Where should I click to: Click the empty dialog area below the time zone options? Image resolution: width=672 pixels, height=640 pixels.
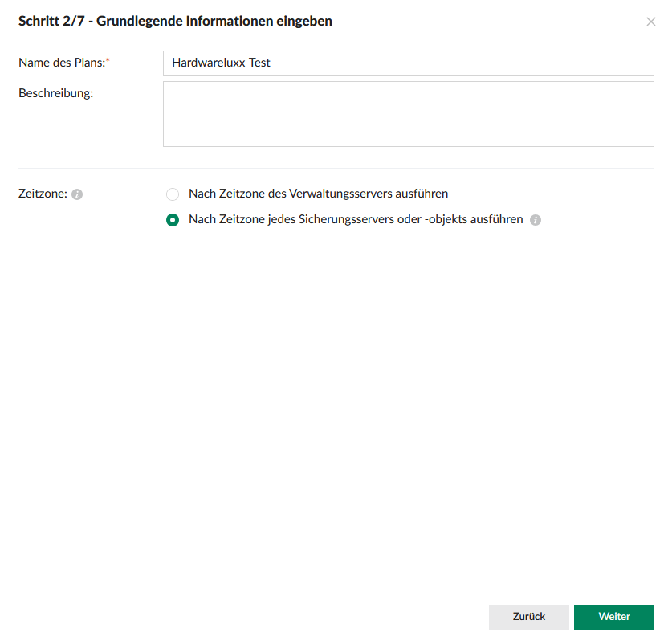click(336, 402)
